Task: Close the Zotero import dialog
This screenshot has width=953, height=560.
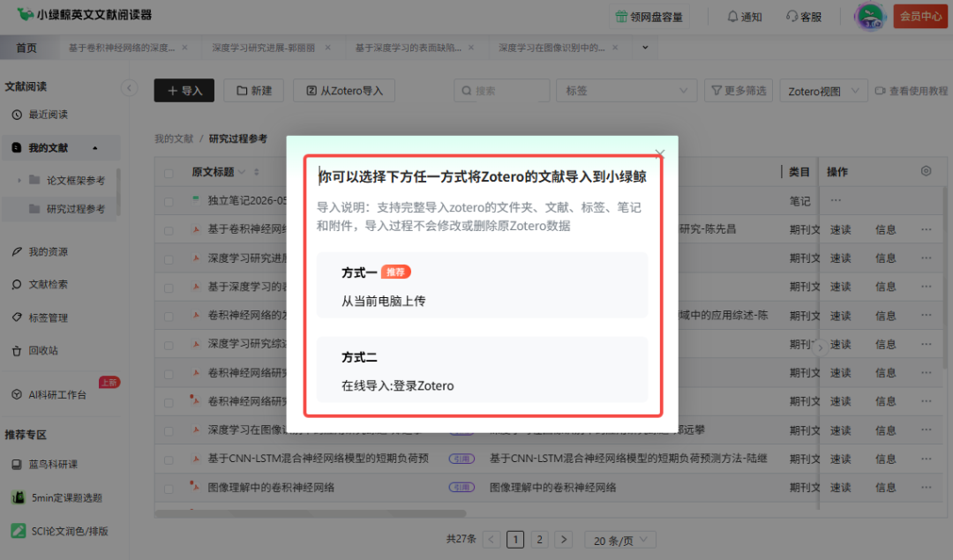Action: 659,153
